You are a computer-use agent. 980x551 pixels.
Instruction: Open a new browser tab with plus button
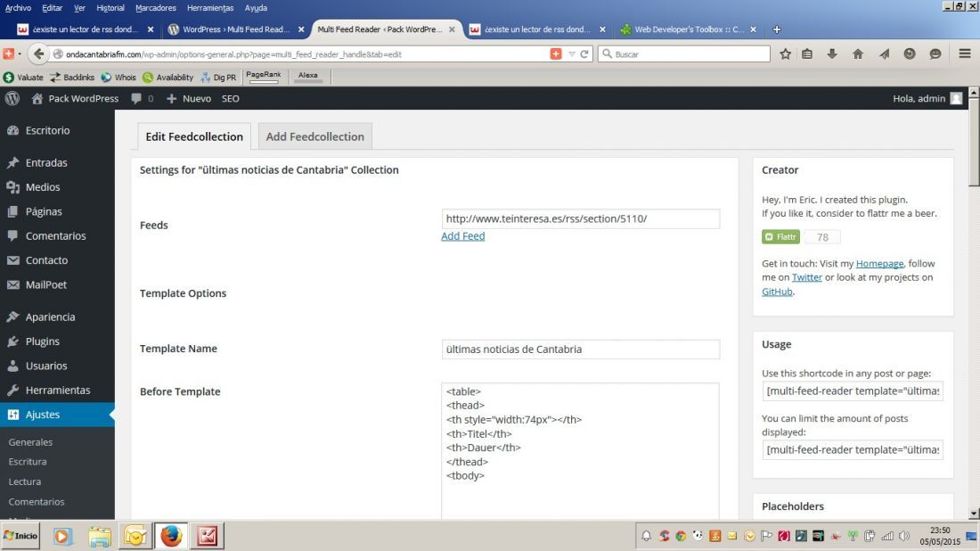click(776, 29)
